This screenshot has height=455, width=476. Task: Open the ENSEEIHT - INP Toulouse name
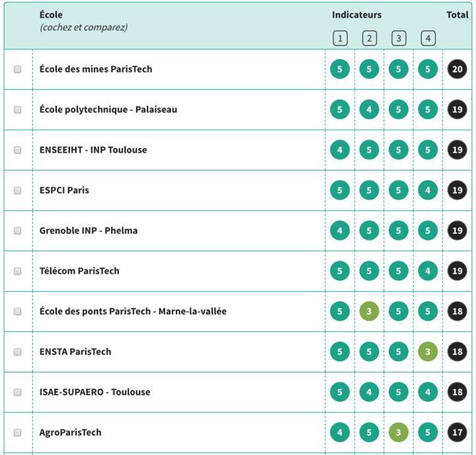coord(93,150)
